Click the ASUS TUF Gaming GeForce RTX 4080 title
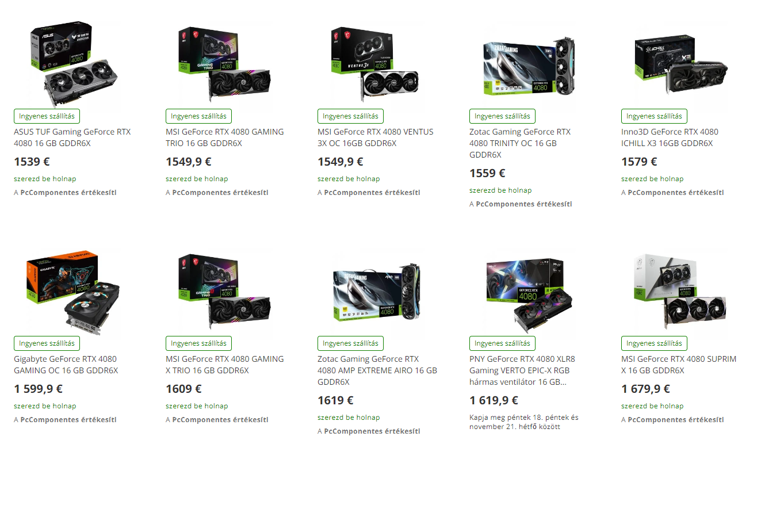The height and width of the screenshot is (532, 761). click(72, 137)
